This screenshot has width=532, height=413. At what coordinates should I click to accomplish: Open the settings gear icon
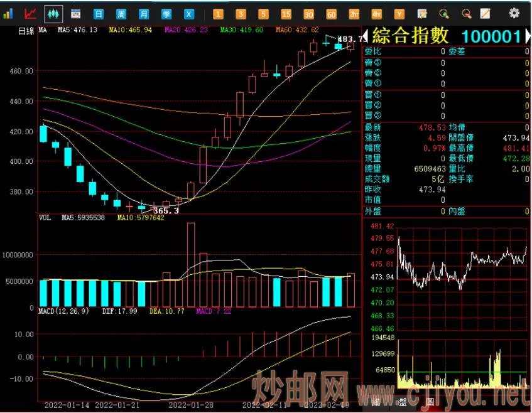click(x=514, y=13)
